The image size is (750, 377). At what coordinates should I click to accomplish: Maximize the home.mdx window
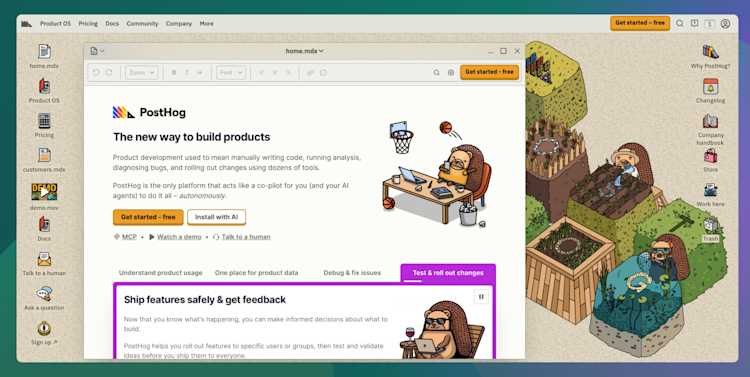point(503,51)
